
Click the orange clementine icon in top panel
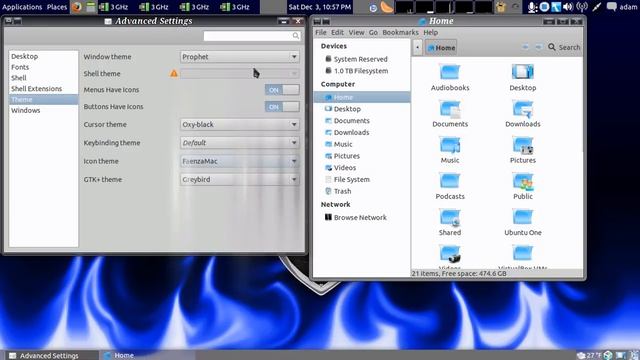point(386,7)
